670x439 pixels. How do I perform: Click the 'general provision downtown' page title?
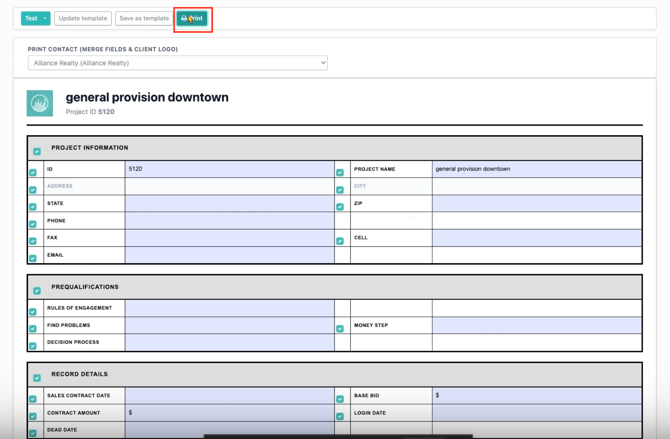pyautogui.click(x=147, y=97)
